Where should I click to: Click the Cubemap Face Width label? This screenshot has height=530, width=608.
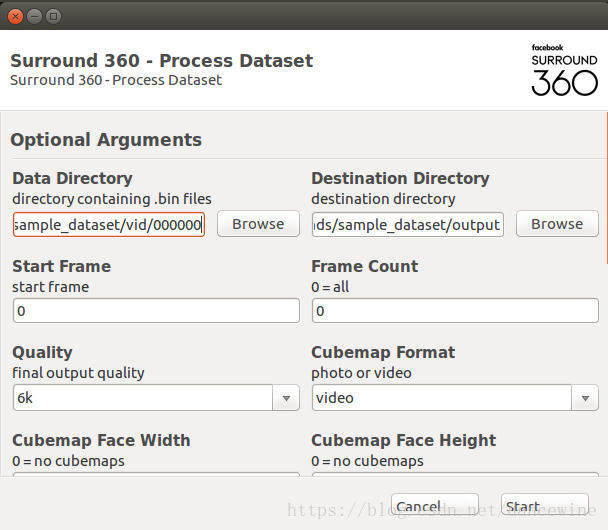pyautogui.click(x=101, y=440)
